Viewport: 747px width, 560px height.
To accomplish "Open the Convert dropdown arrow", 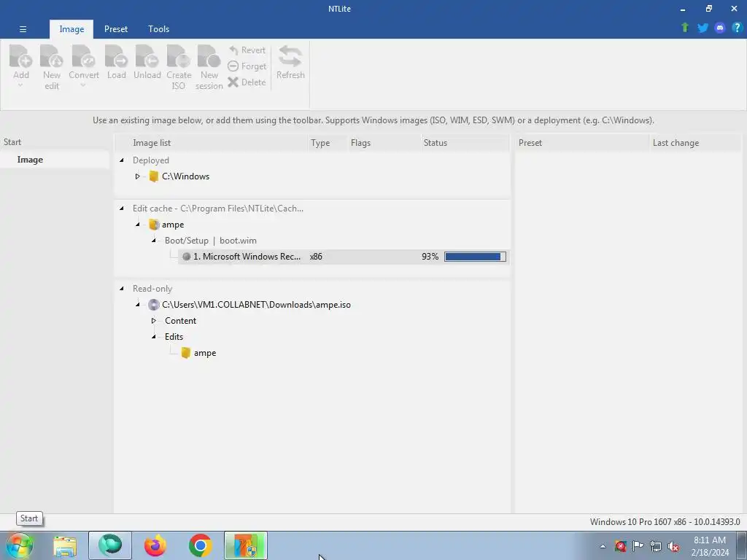I will point(83,86).
